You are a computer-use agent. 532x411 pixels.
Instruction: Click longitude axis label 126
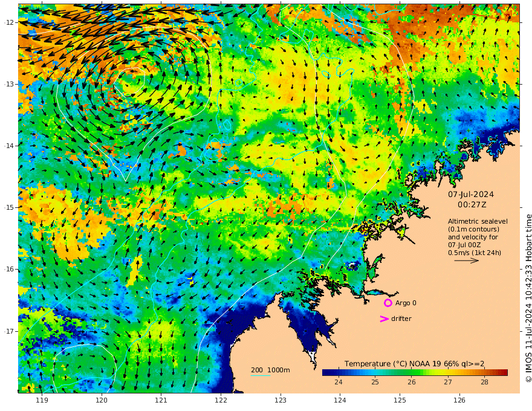[459, 400]
